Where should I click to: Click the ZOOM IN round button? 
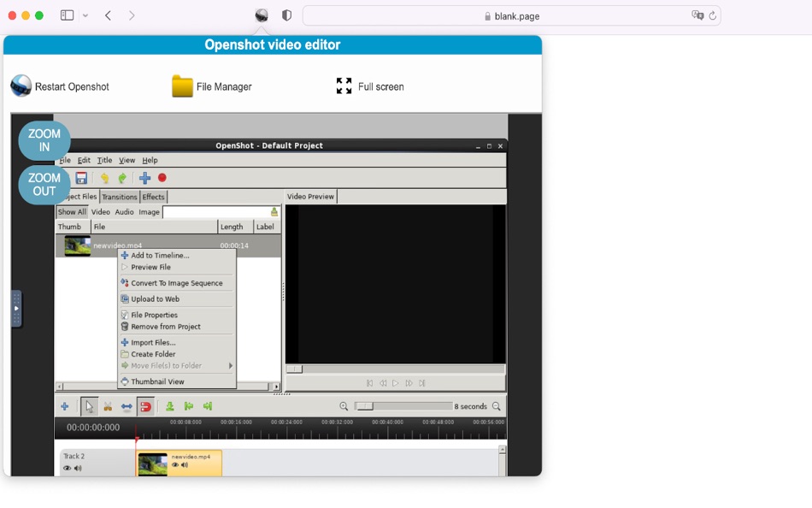click(44, 140)
